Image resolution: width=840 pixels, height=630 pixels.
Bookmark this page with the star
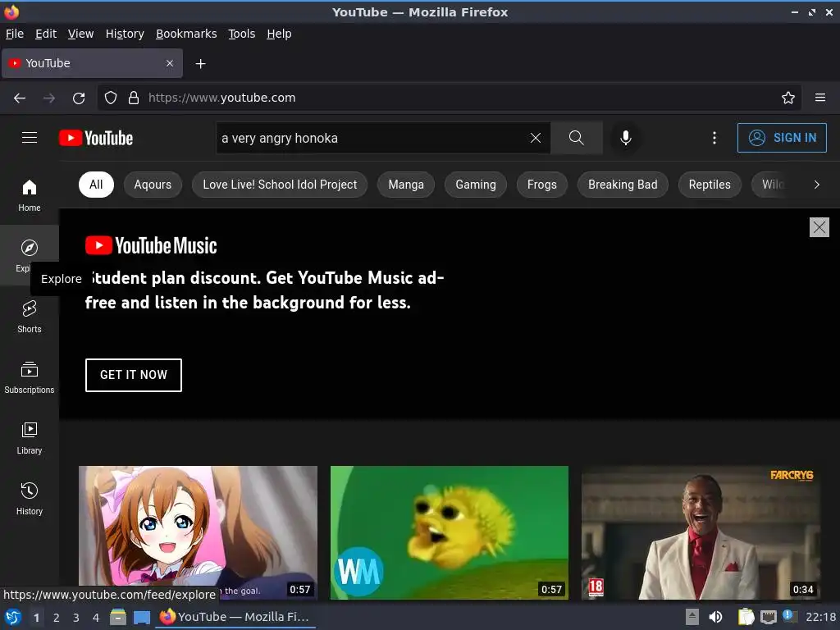point(787,98)
